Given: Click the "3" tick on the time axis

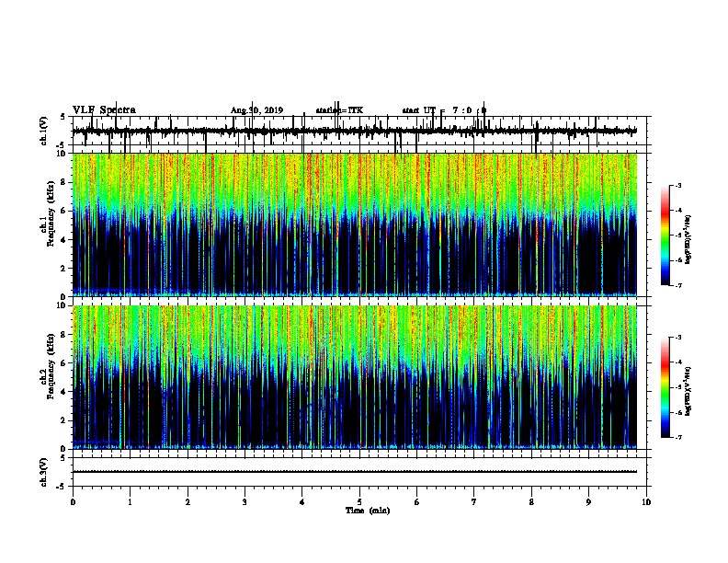Looking at the screenshot, I should point(245,501).
